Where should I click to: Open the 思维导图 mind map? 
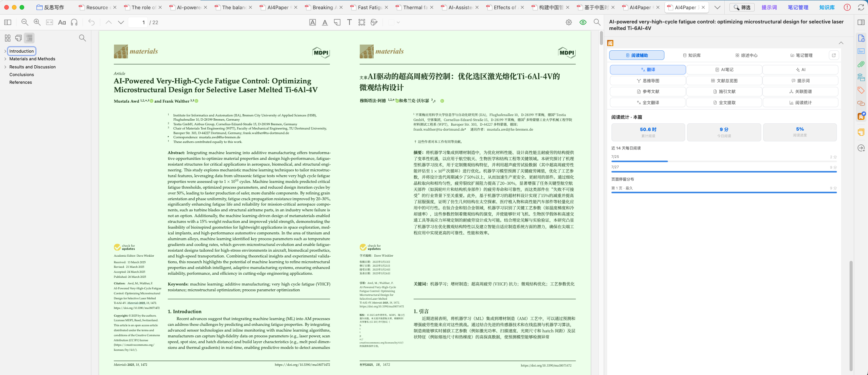[x=648, y=81]
